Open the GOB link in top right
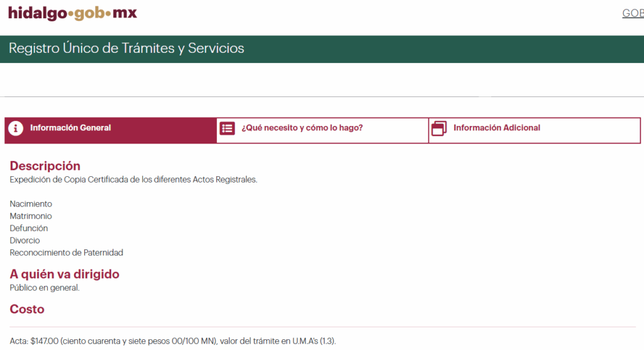The width and height of the screenshot is (644, 350). click(x=633, y=14)
